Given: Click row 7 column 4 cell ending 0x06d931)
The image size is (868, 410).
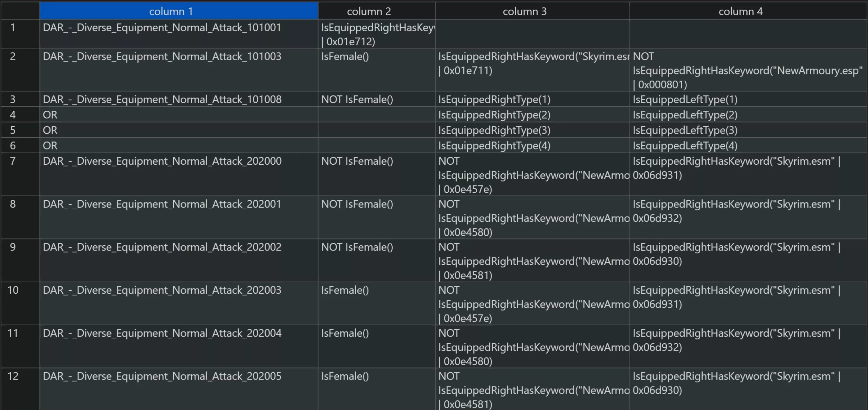Looking at the screenshot, I should 748,175.
